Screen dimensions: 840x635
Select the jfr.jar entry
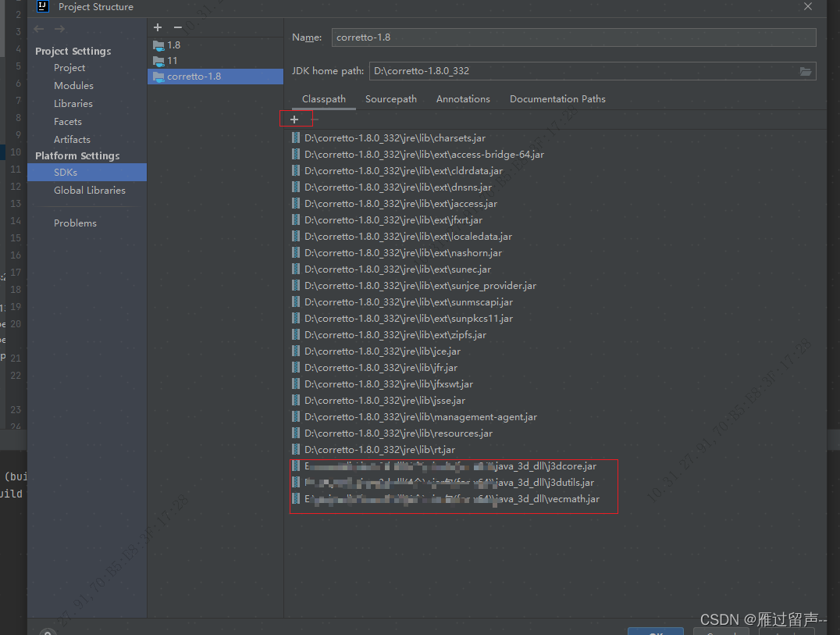click(555, 368)
